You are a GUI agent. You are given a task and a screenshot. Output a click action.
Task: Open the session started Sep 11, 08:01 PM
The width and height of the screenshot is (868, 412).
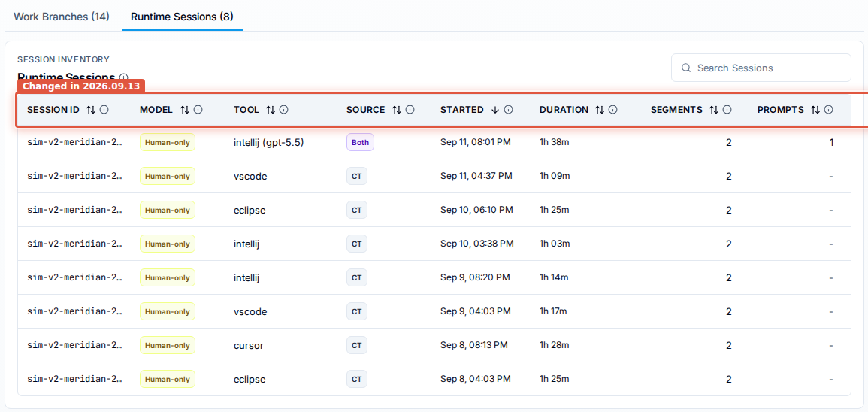434,142
